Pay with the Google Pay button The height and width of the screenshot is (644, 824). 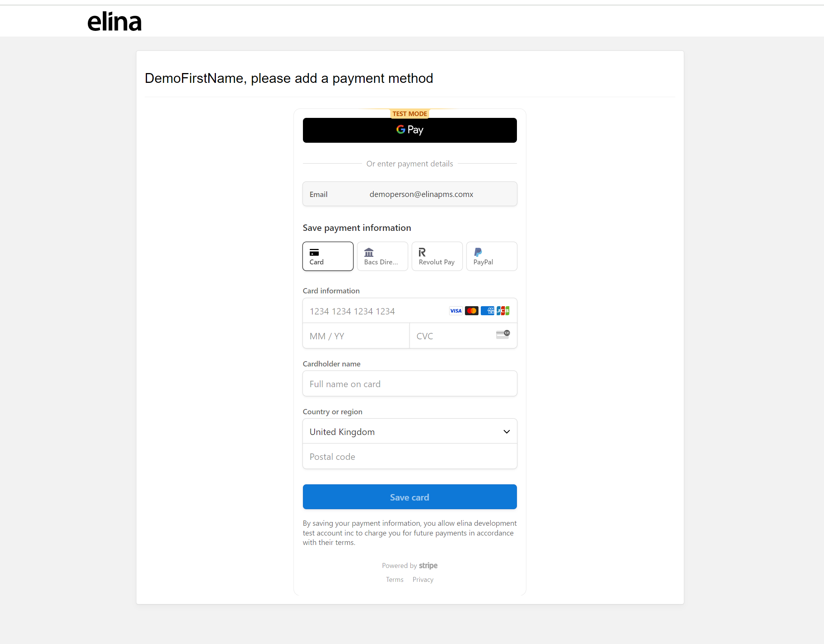coord(409,130)
